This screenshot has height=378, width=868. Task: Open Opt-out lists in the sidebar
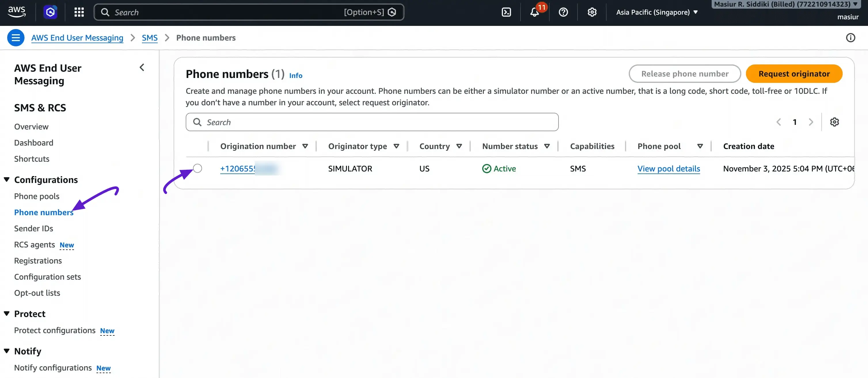coord(37,293)
